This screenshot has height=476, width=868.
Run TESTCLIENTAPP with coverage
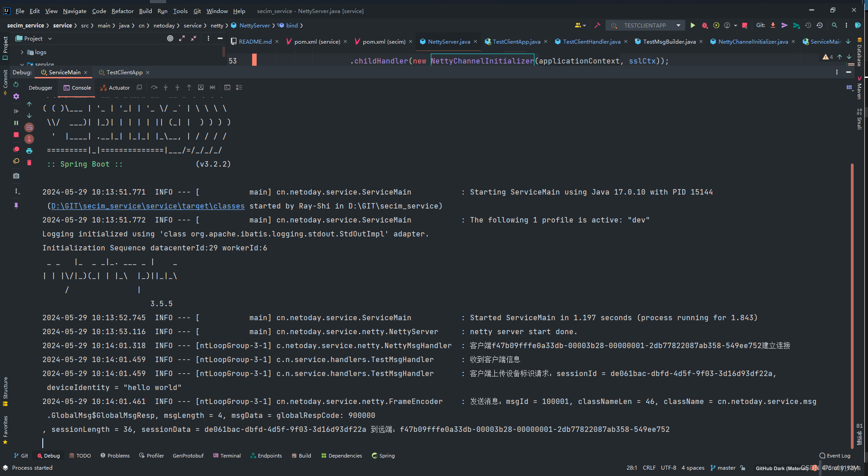[x=716, y=26]
